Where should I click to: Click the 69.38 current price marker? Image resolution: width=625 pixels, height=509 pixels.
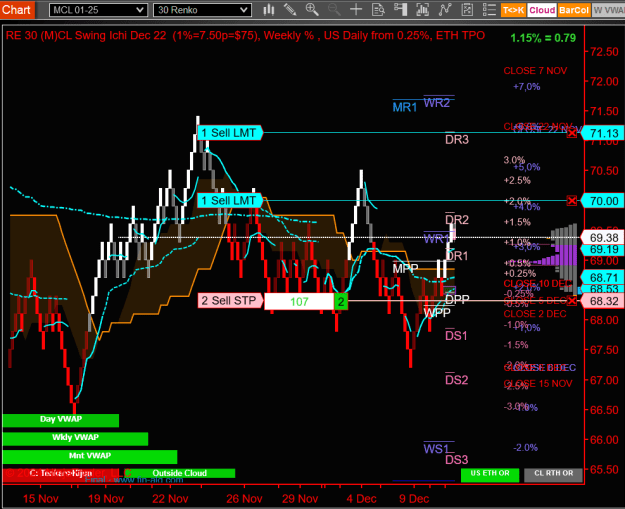tap(603, 238)
